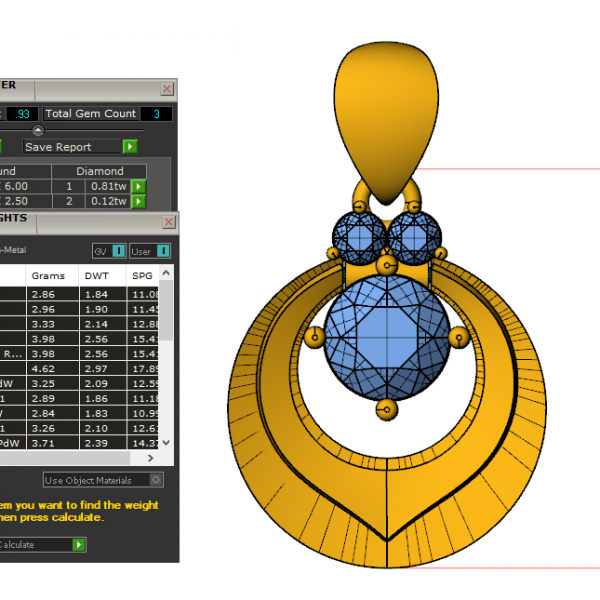Image resolution: width=600 pixels, height=600 pixels.
Task: Close the metal weights panel
Action: [167, 221]
